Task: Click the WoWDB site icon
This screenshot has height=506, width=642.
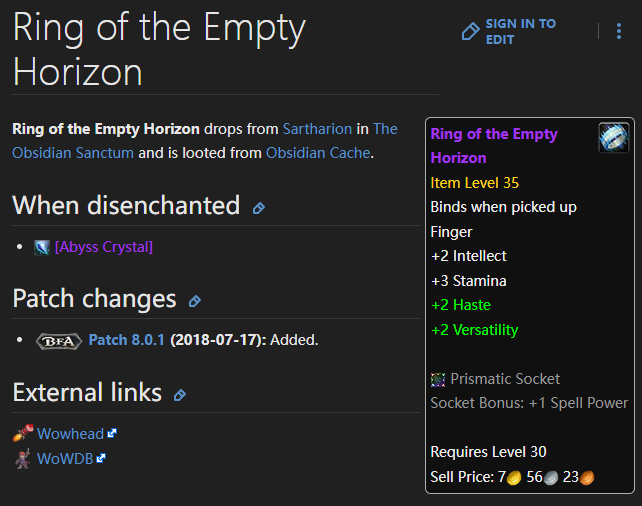Action: click(22, 459)
